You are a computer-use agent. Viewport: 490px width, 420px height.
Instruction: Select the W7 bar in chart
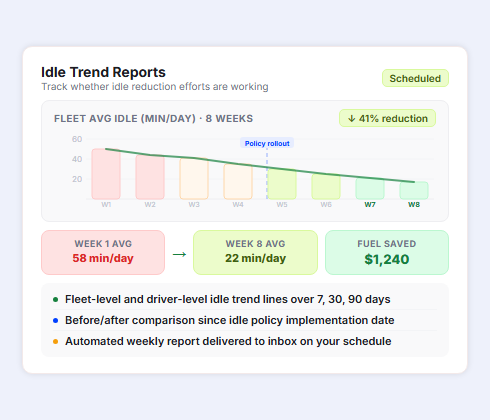(x=370, y=189)
